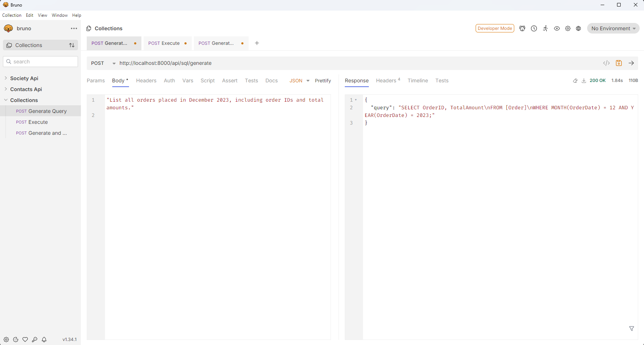Open the collection runner with the runner icon
Viewport: 644px width, 345px height.
546,28
